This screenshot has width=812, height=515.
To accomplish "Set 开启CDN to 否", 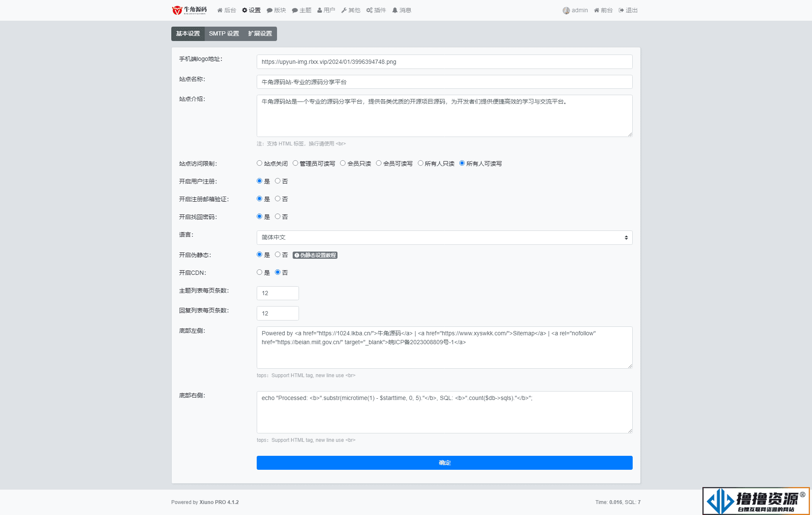I will 277,272.
